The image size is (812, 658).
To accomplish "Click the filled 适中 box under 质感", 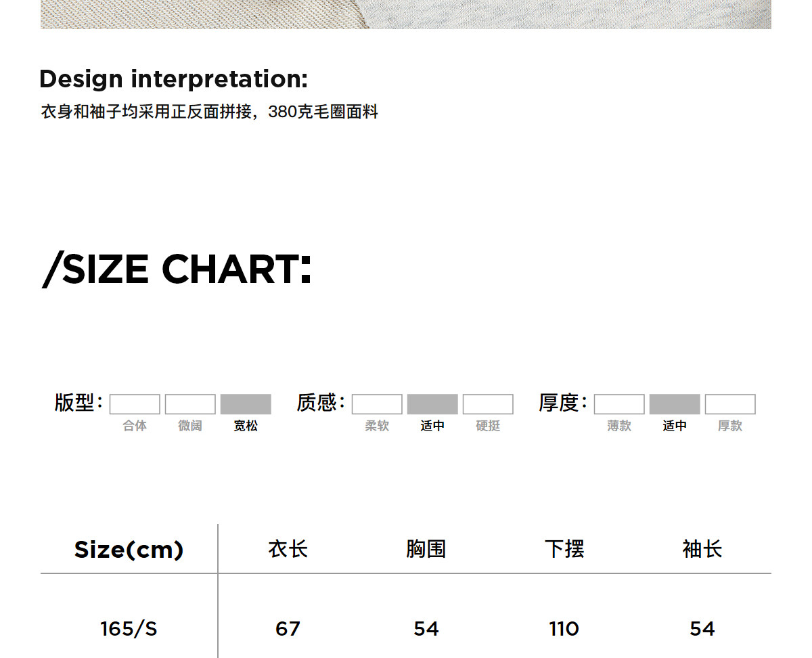I will pyautogui.click(x=432, y=404).
